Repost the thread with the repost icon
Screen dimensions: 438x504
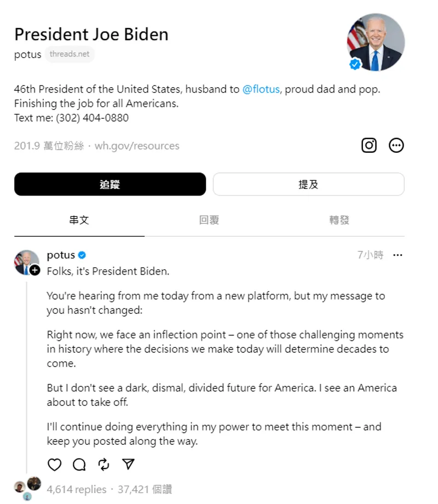point(103,465)
